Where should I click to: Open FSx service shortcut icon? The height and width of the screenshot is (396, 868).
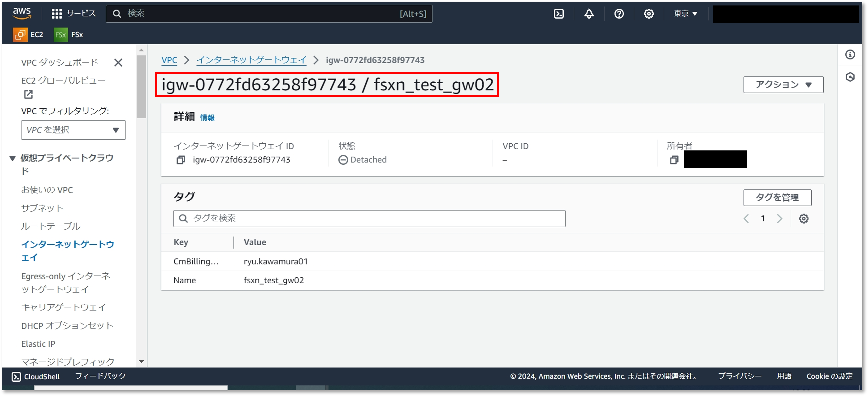(x=61, y=34)
